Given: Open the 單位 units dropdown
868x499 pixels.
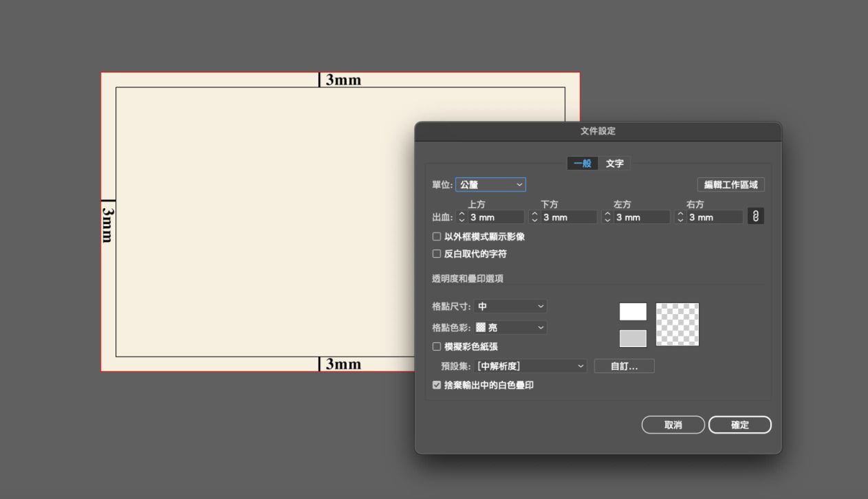Looking at the screenshot, I should (x=490, y=185).
